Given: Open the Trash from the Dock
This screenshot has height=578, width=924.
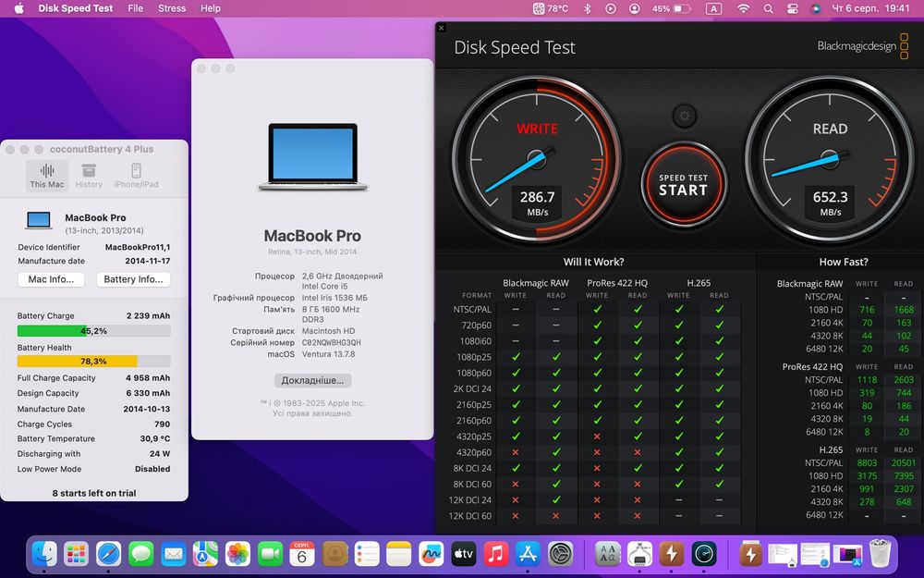Looking at the screenshot, I should [881, 554].
